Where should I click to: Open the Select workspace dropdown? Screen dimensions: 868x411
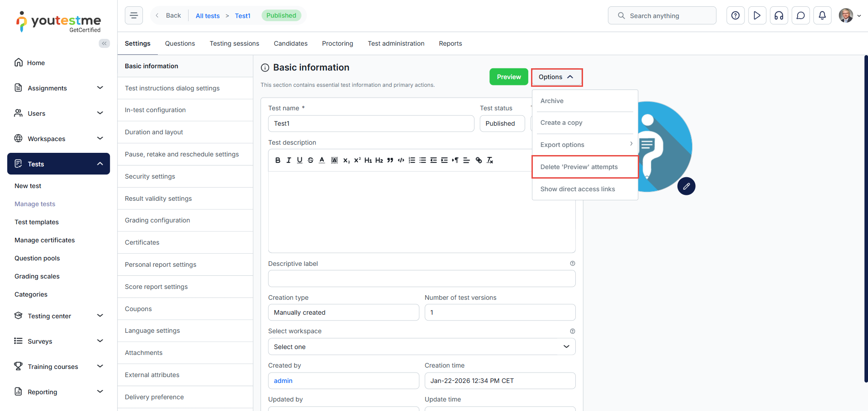pyautogui.click(x=421, y=347)
